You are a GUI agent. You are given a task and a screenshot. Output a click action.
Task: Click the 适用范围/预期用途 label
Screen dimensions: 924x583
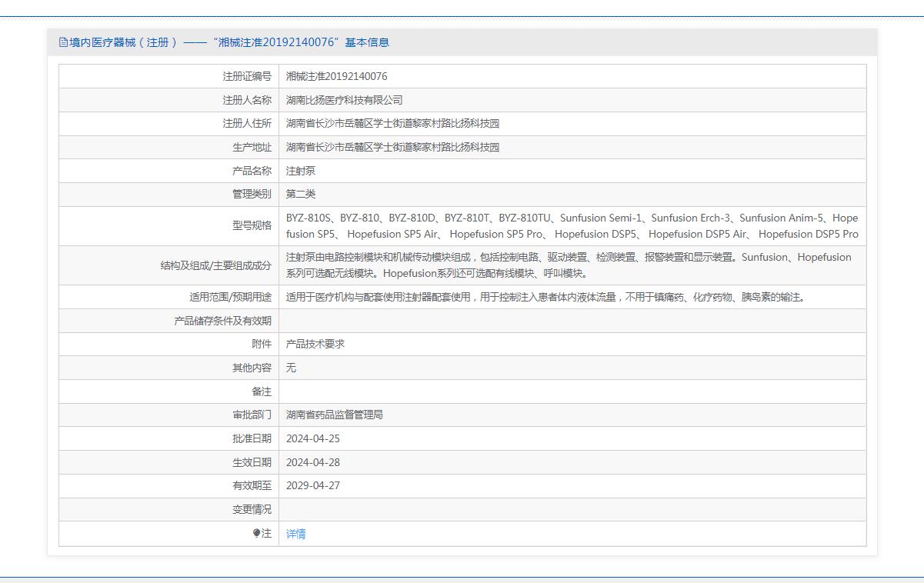(230, 297)
